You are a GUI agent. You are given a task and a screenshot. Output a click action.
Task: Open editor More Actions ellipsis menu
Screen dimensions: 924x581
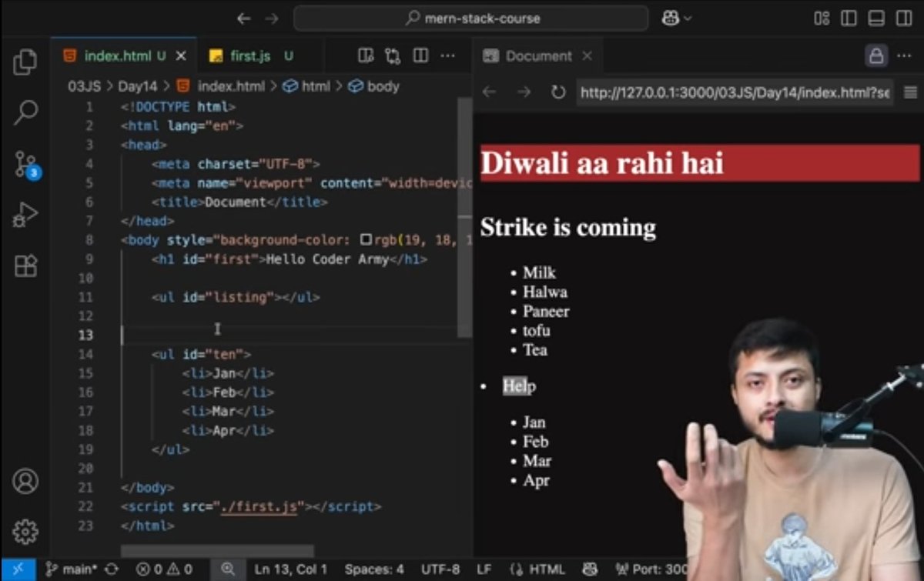click(447, 56)
